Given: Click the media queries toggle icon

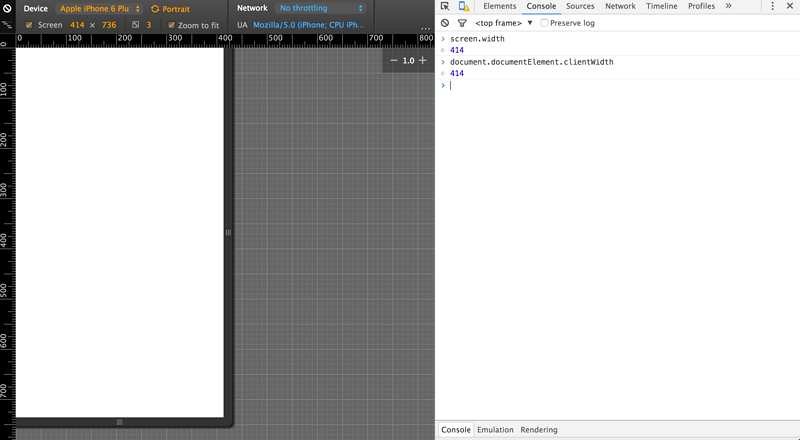Looking at the screenshot, I should tap(7, 25).
